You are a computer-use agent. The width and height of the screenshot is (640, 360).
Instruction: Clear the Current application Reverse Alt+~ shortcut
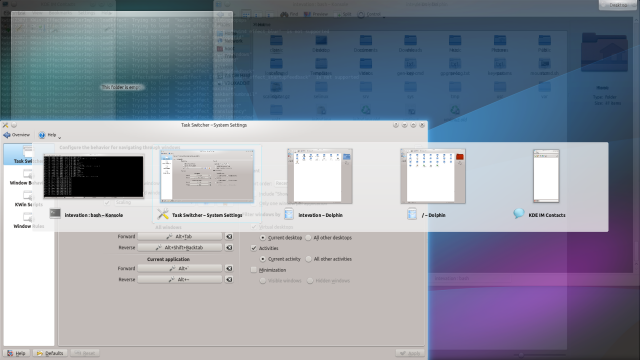coord(229,280)
